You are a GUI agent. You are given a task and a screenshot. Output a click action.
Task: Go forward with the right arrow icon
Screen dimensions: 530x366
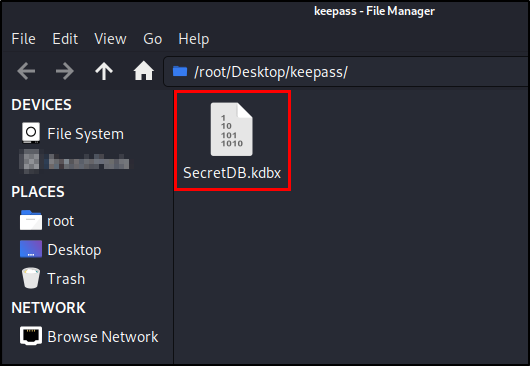pyautogui.click(x=65, y=71)
